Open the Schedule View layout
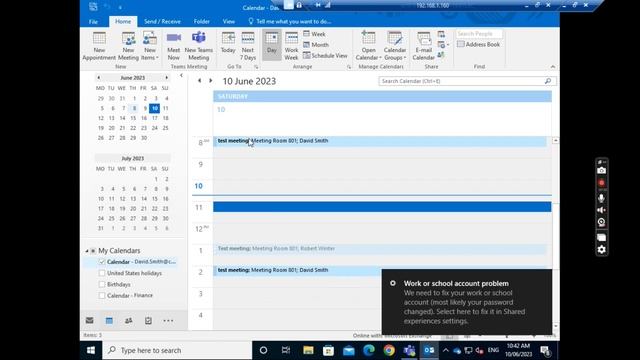This screenshot has height=360, width=640. point(325,55)
